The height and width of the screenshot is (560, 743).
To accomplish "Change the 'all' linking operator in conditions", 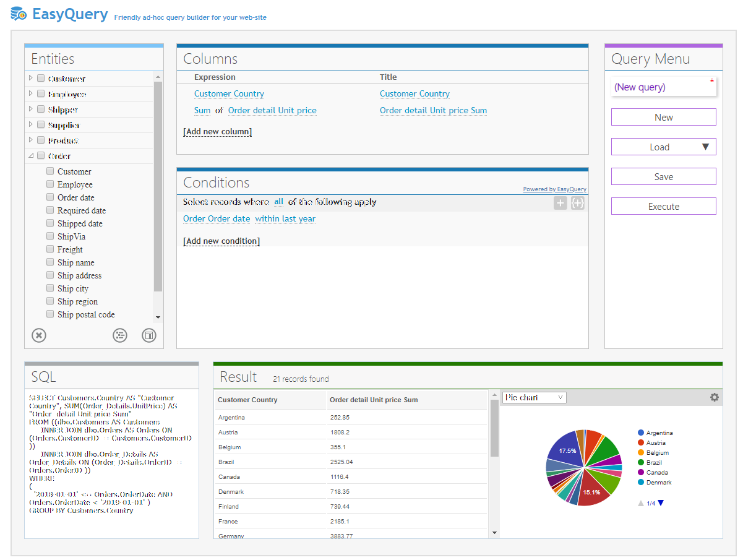I will tap(279, 202).
